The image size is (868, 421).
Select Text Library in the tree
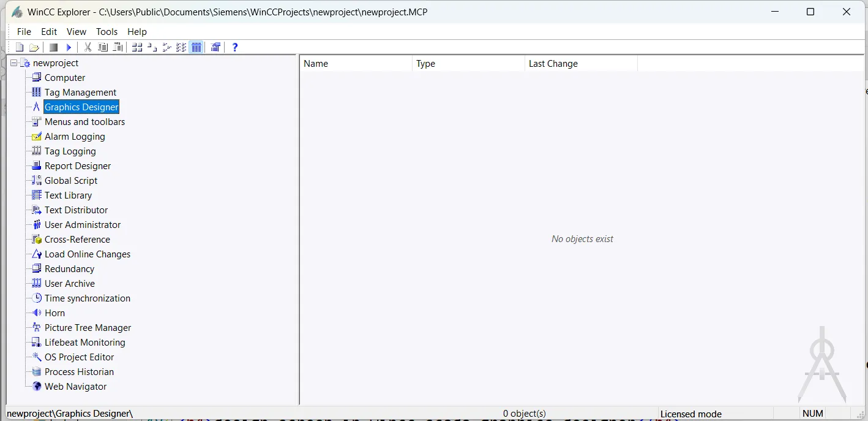point(68,195)
